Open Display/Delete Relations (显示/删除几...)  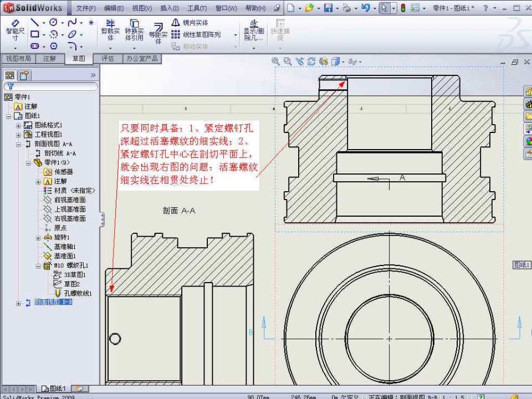[254, 30]
